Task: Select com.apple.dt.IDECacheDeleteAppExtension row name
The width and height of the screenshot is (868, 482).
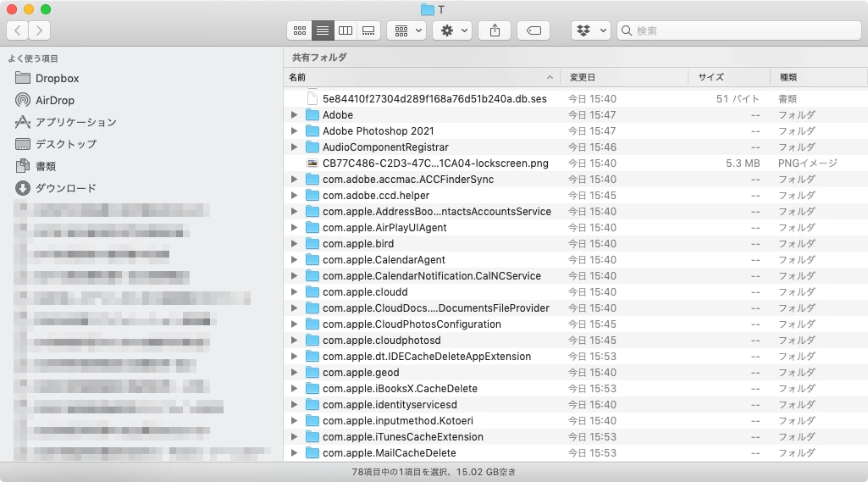Action: click(x=427, y=357)
